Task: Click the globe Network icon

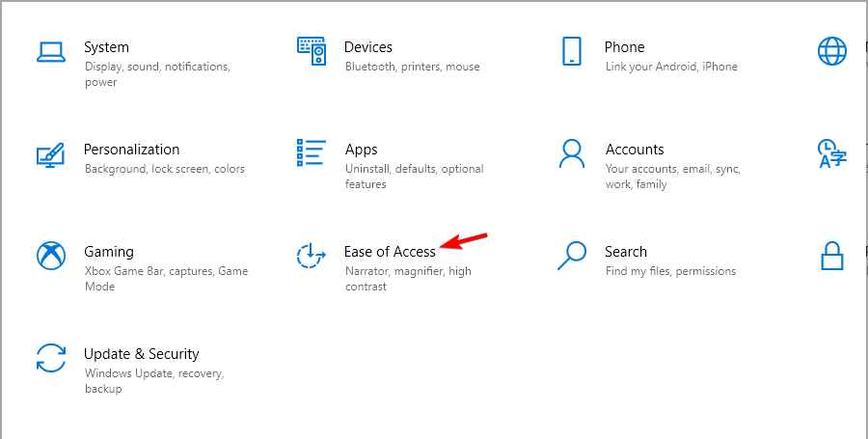Action: pos(832,51)
